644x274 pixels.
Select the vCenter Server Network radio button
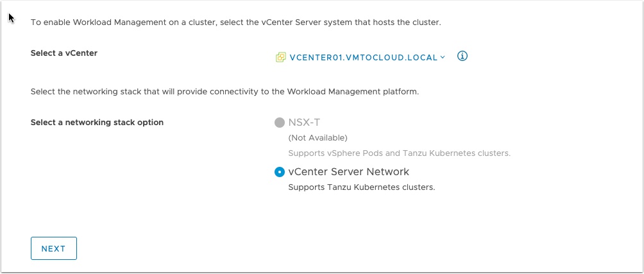click(280, 172)
